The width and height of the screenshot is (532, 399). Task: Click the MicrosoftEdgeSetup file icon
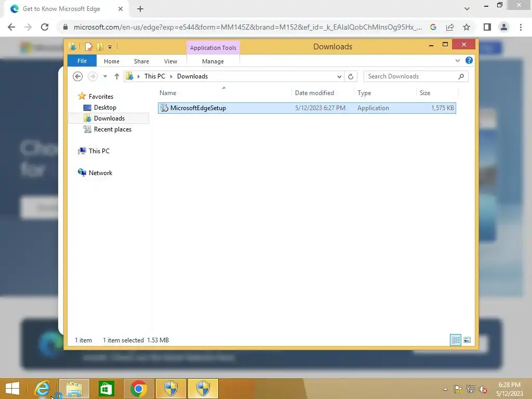point(164,108)
